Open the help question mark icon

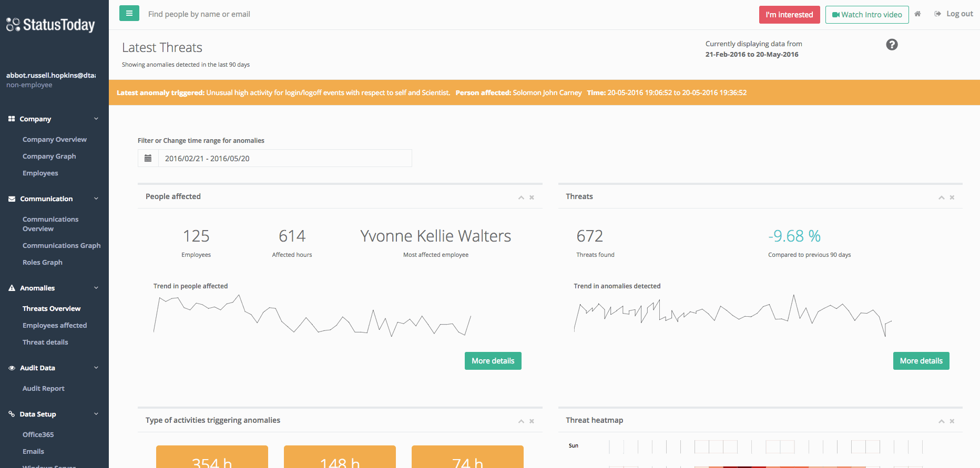click(892, 45)
